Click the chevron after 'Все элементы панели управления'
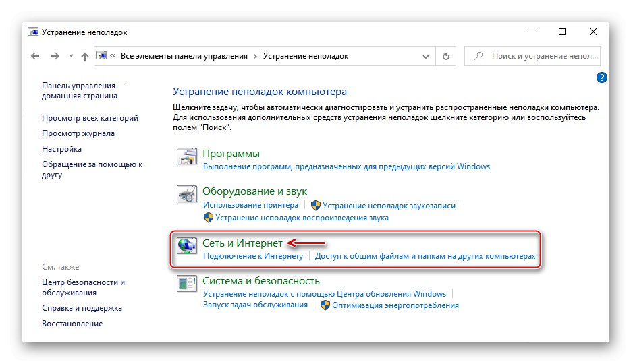631x364 pixels. coord(256,57)
